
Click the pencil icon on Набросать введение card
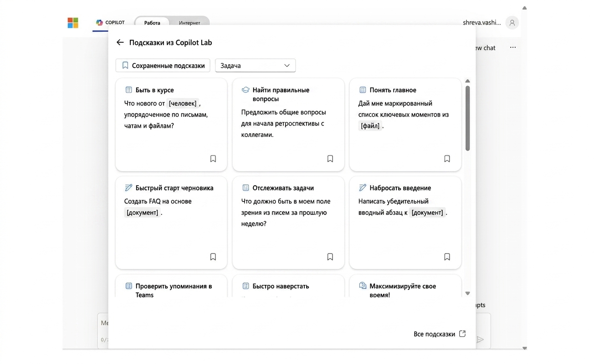363,188
